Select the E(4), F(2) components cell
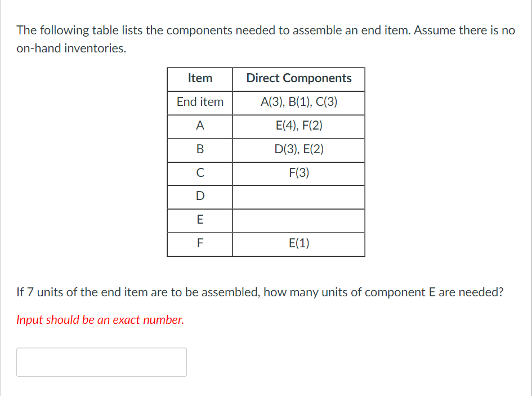 pyautogui.click(x=298, y=126)
